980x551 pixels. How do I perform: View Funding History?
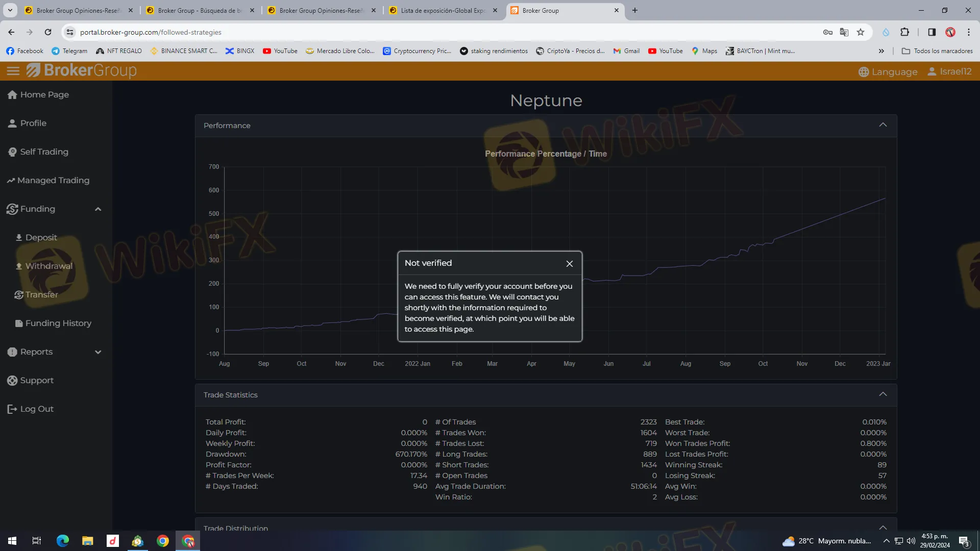[54, 323]
